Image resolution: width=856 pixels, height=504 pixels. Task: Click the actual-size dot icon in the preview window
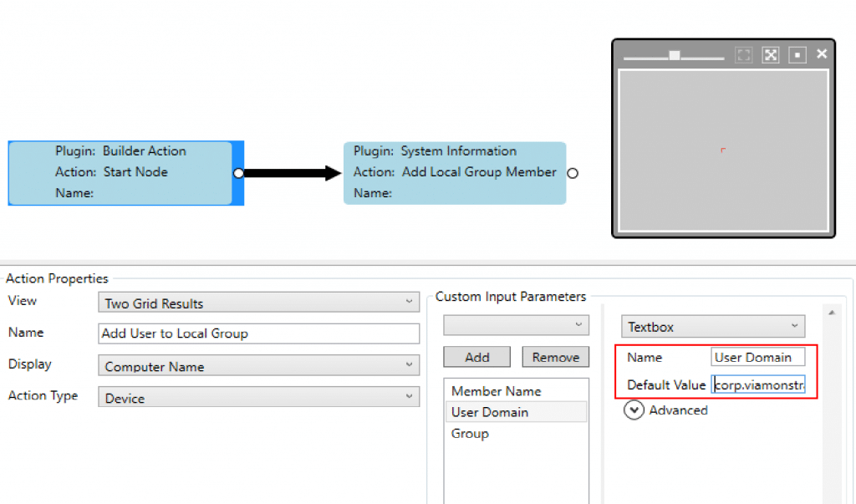click(x=797, y=55)
